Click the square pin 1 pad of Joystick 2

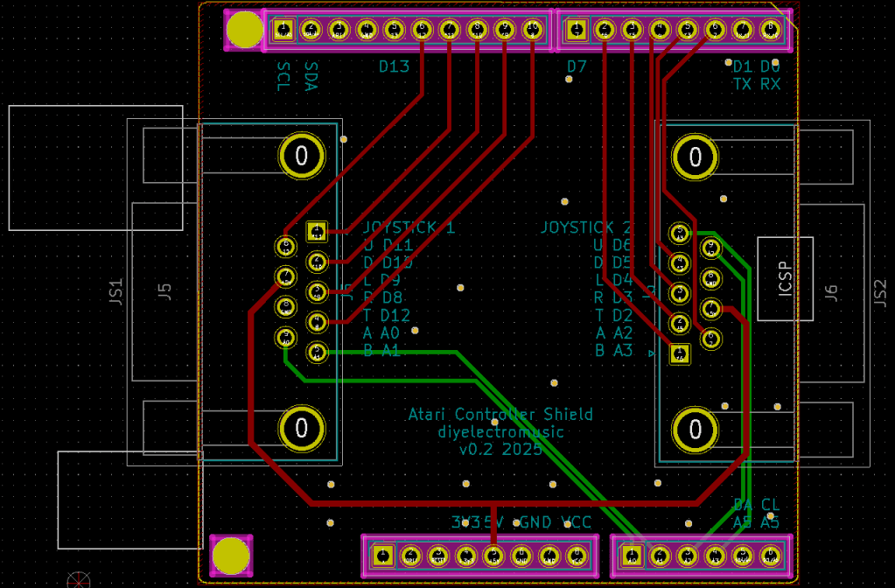click(x=679, y=353)
